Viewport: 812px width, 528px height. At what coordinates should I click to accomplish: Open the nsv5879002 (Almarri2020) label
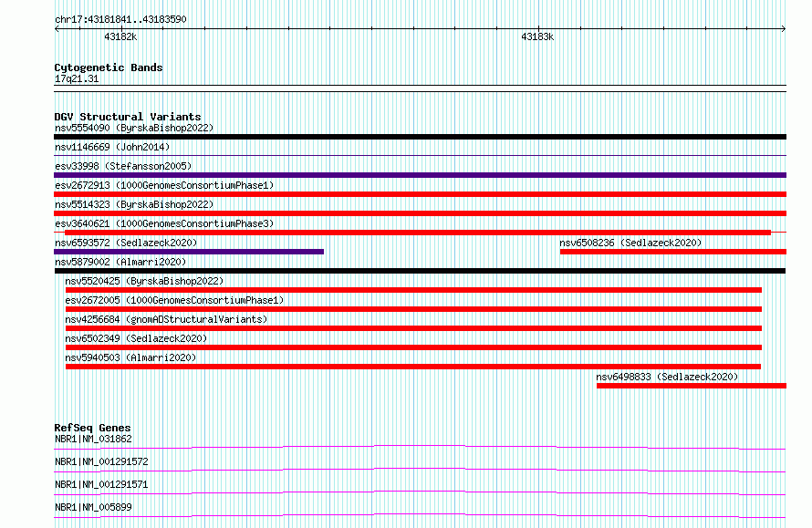pos(120,262)
